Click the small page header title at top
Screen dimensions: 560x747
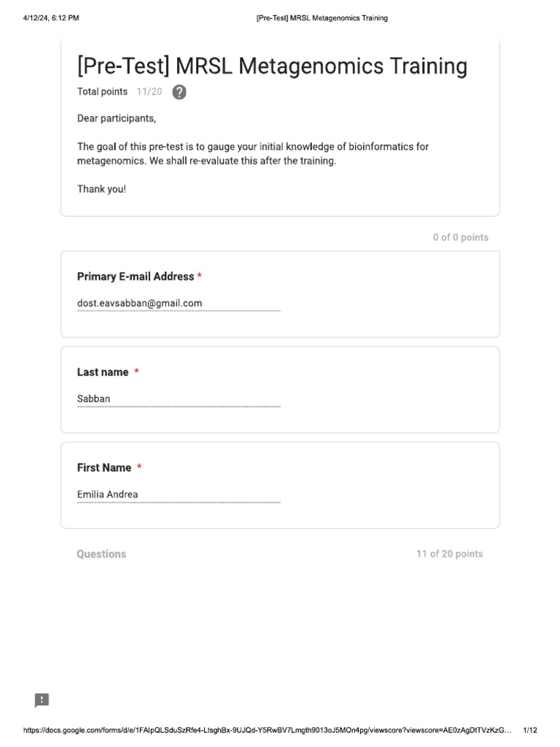click(x=322, y=18)
